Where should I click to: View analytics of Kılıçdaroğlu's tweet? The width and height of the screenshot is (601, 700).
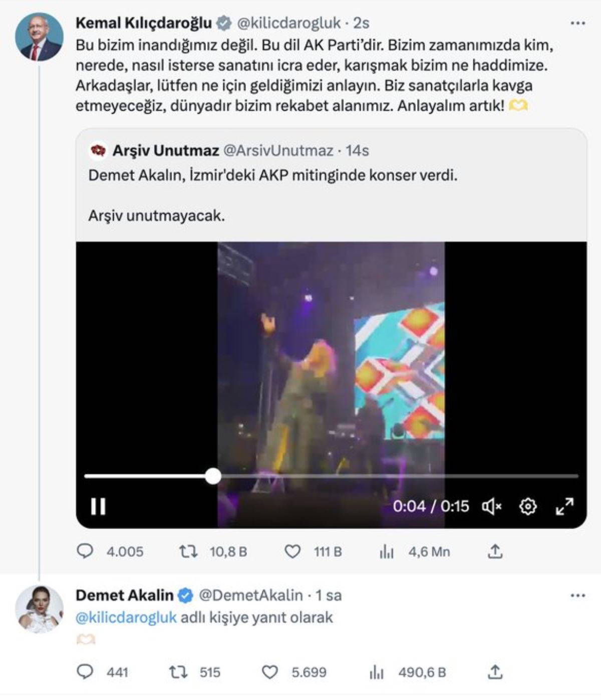click(387, 552)
